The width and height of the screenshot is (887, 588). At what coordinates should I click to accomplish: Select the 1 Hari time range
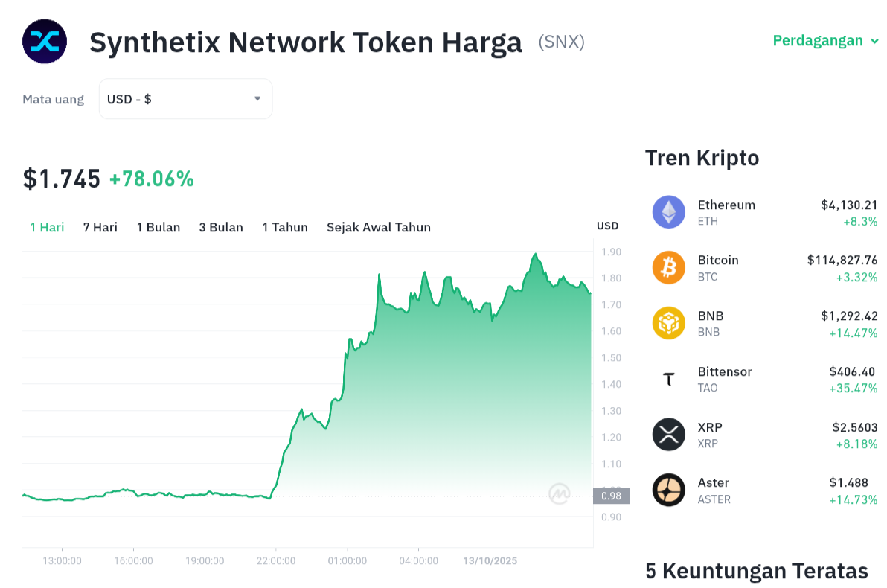coord(47,227)
